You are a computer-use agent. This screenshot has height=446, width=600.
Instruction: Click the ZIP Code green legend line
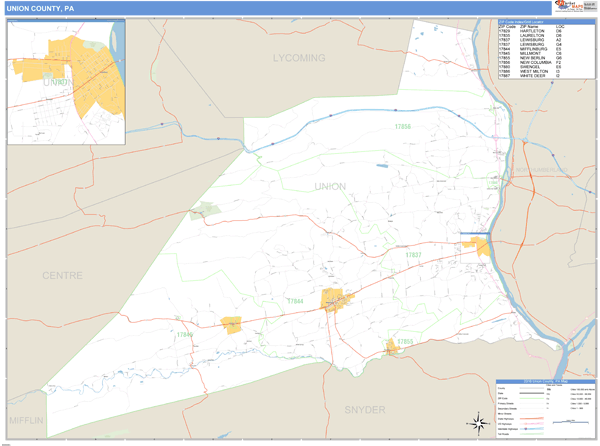pos(532,399)
